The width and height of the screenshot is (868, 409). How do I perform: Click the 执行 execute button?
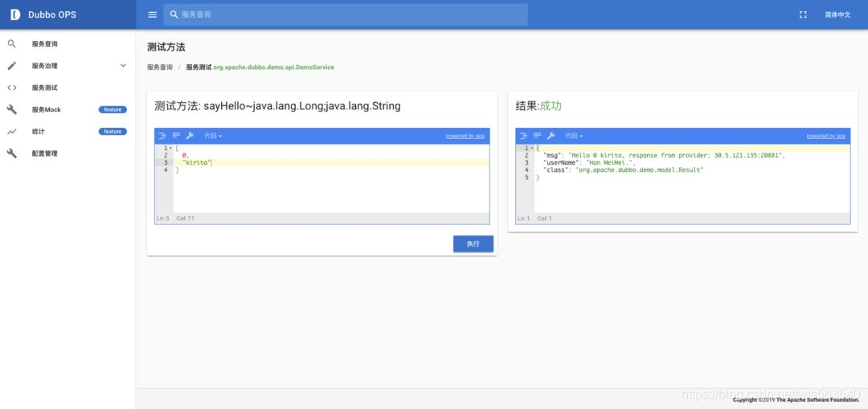(473, 244)
